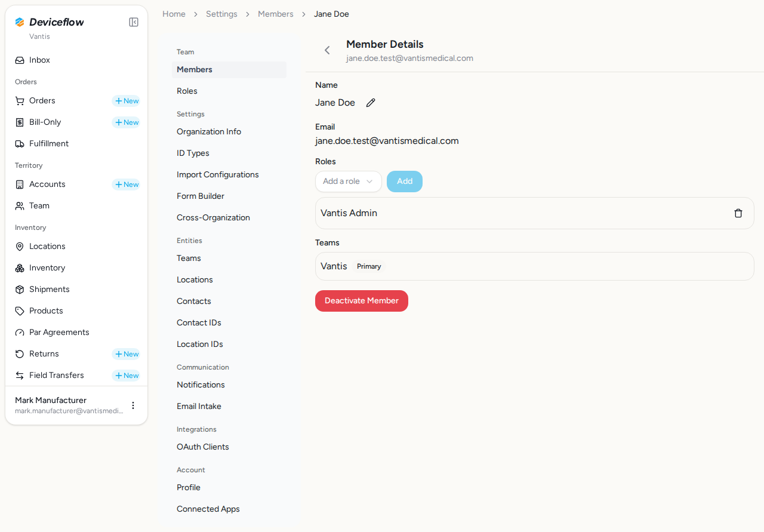This screenshot has height=532, width=764.
Task: Click the Field Transfers arrows icon
Action: 20,376
